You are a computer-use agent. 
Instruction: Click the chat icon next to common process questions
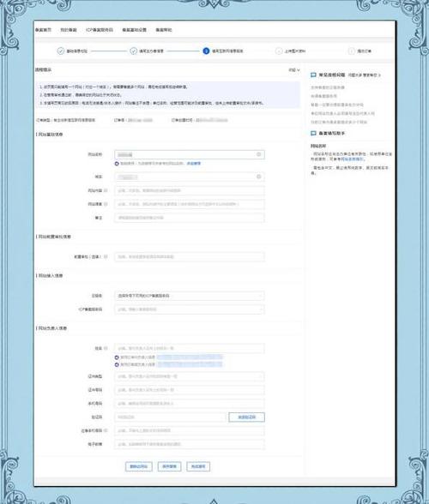313,75
